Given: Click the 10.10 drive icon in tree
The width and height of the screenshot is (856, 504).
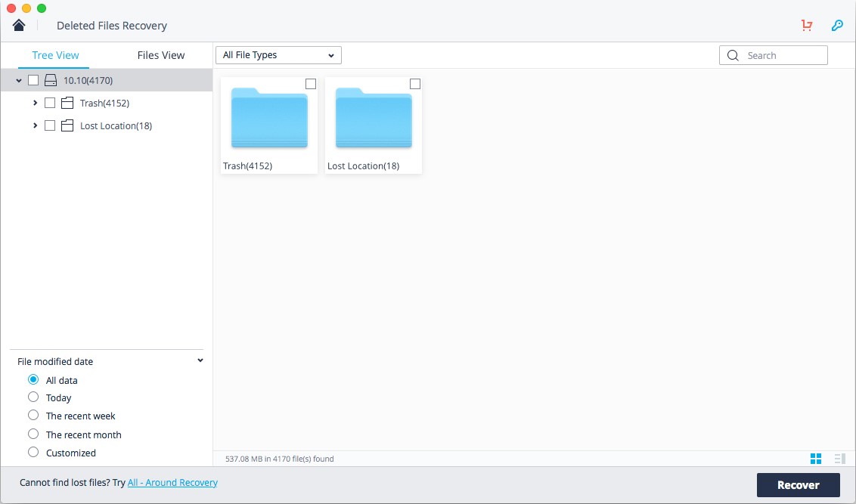Looking at the screenshot, I should click(x=51, y=81).
